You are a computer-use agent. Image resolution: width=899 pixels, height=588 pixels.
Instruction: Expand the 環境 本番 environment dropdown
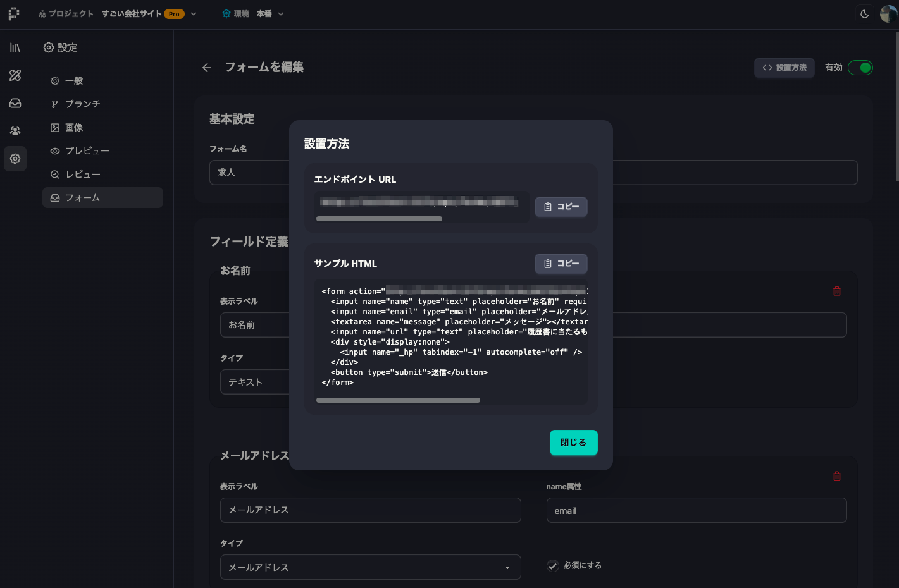[253, 14]
